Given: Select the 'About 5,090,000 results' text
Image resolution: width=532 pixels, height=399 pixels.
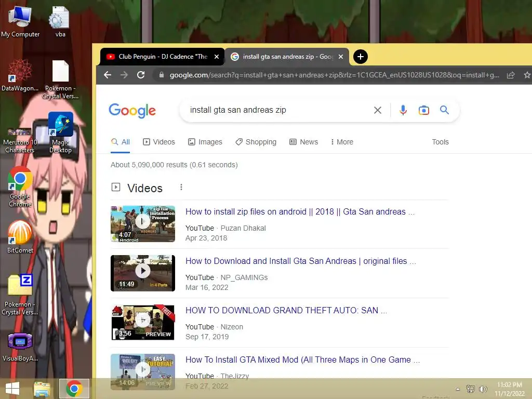Looking at the screenshot, I should coord(174,165).
